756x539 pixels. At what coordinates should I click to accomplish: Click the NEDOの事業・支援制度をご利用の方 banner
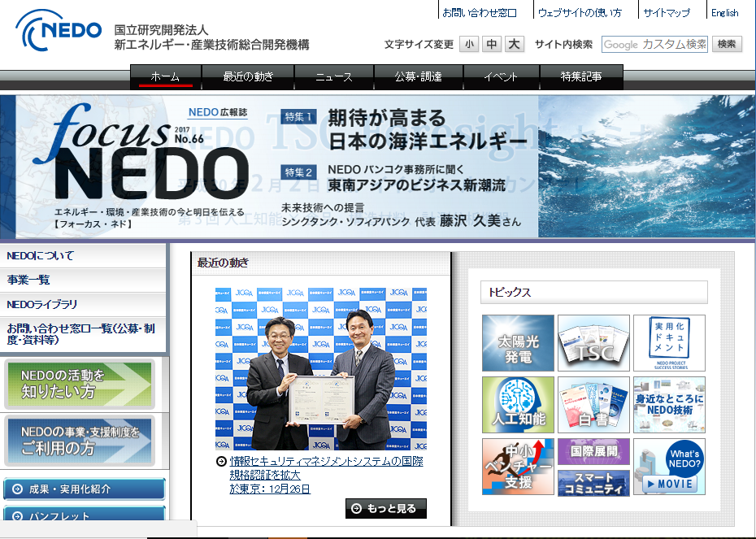80,441
